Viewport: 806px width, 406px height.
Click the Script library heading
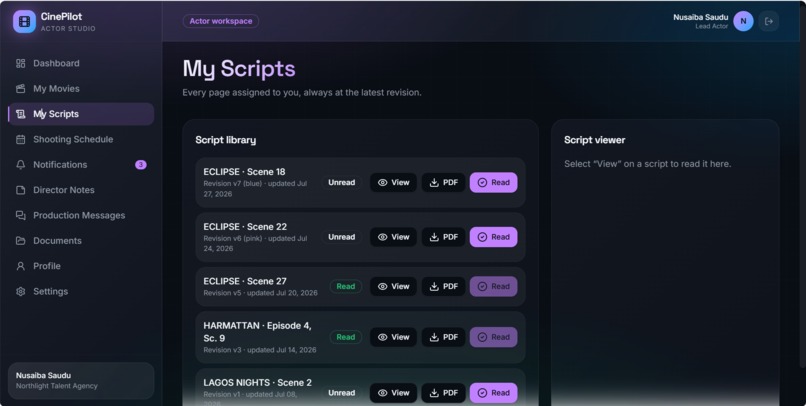click(226, 140)
